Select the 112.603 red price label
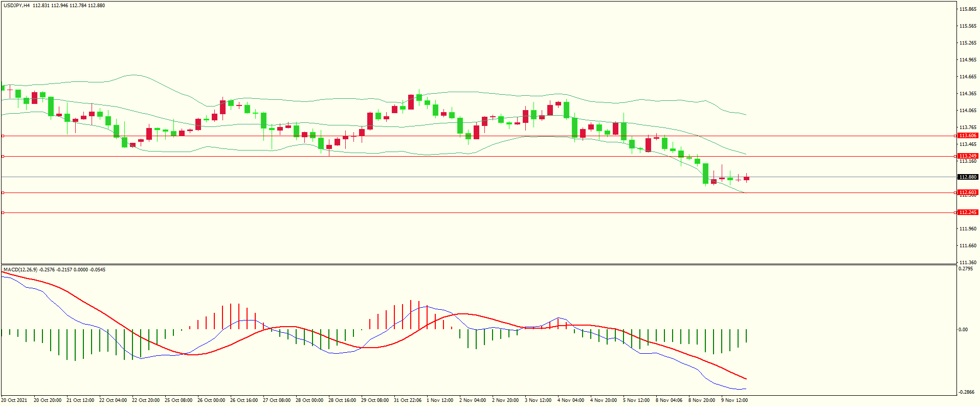This screenshot has width=980, height=406. click(x=967, y=193)
